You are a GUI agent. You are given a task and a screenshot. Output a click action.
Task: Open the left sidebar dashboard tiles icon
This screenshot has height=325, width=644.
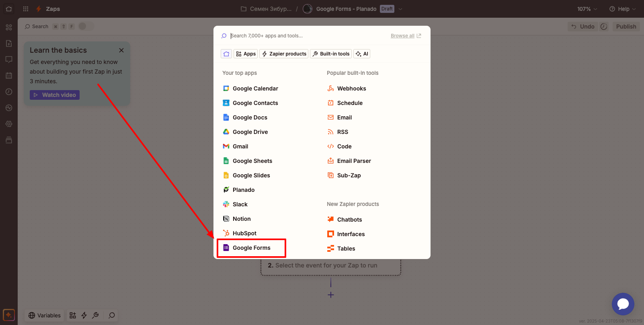[9, 27]
